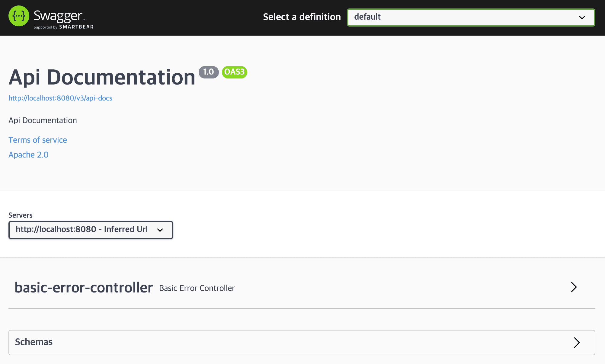Expand Schemas using its arrow icon
Image resolution: width=605 pixels, height=364 pixels.
point(576,343)
